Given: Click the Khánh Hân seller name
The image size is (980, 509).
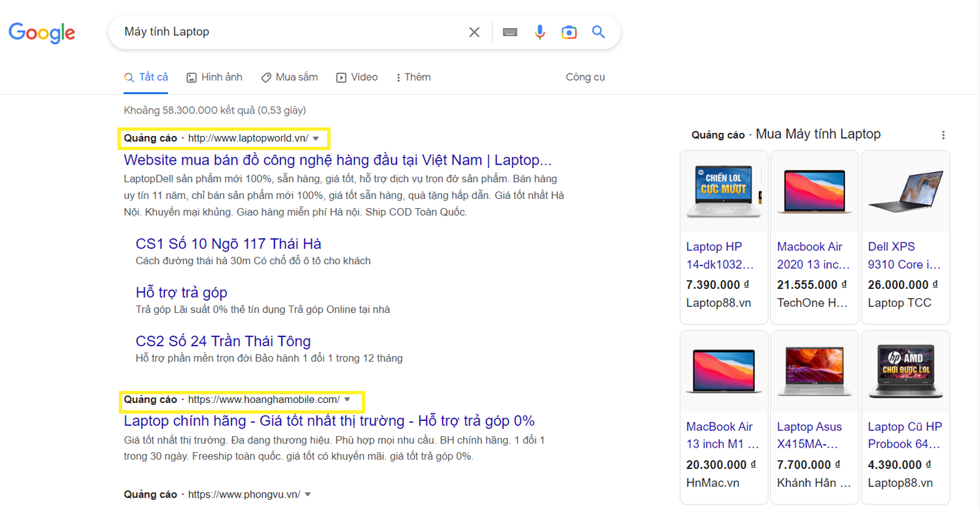Looking at the screenshot, I should [814, 483].
